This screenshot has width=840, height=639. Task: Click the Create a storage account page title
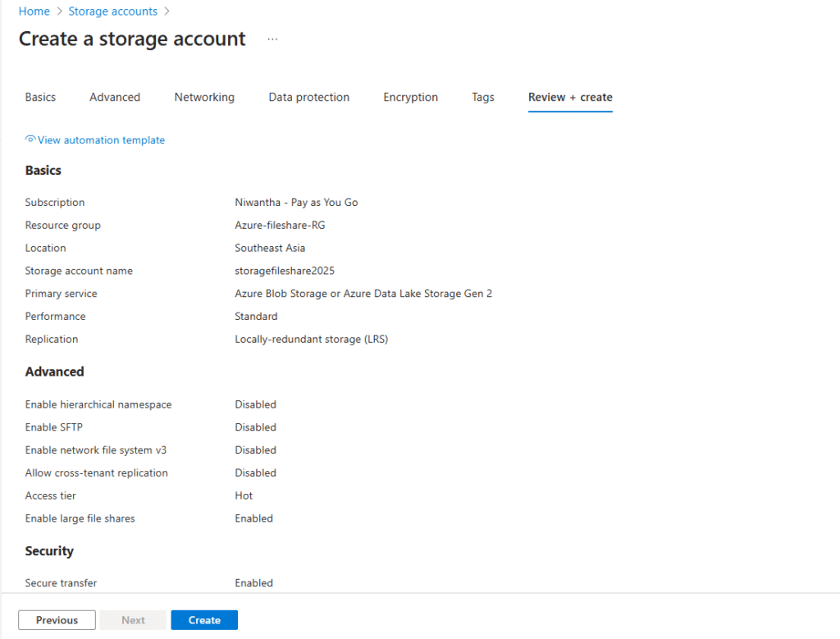pyautogui.click(x=132, y=39)
